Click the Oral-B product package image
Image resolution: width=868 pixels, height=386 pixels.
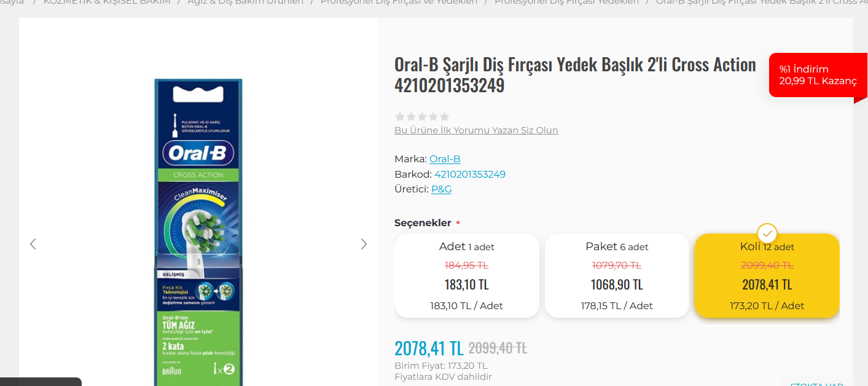click(198, 232)
